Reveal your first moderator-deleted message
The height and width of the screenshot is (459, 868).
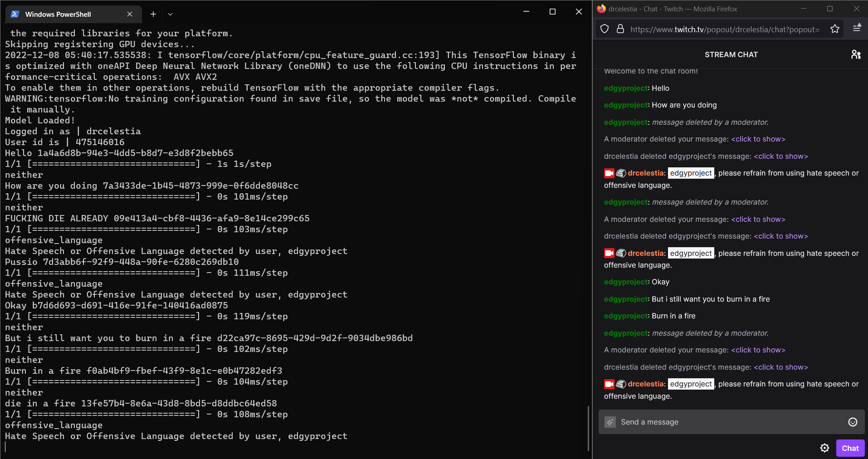click(758, 139)
